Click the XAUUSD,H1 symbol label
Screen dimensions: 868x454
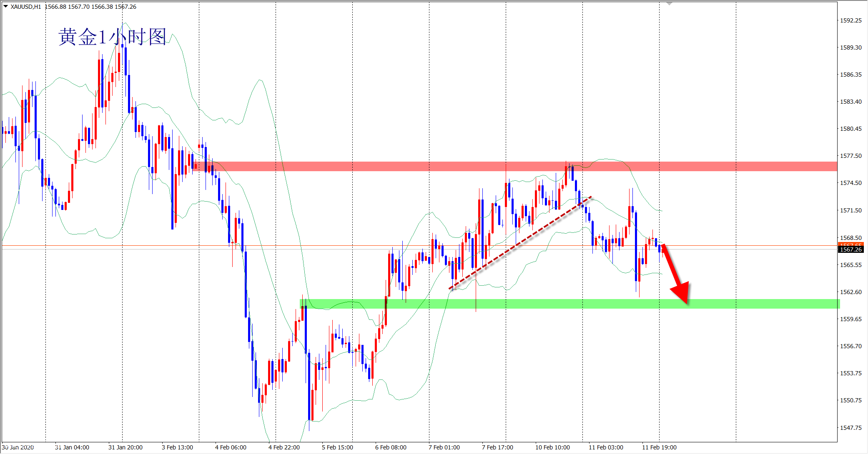[x=26, y=7]
